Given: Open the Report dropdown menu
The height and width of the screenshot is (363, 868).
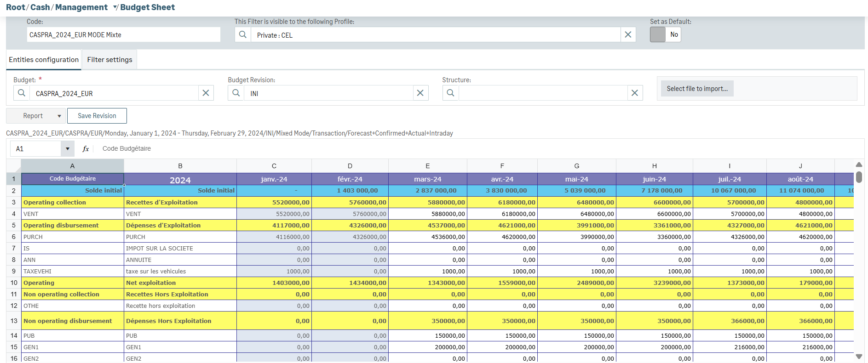Looking at the screenshot, I should coord(59,116).
